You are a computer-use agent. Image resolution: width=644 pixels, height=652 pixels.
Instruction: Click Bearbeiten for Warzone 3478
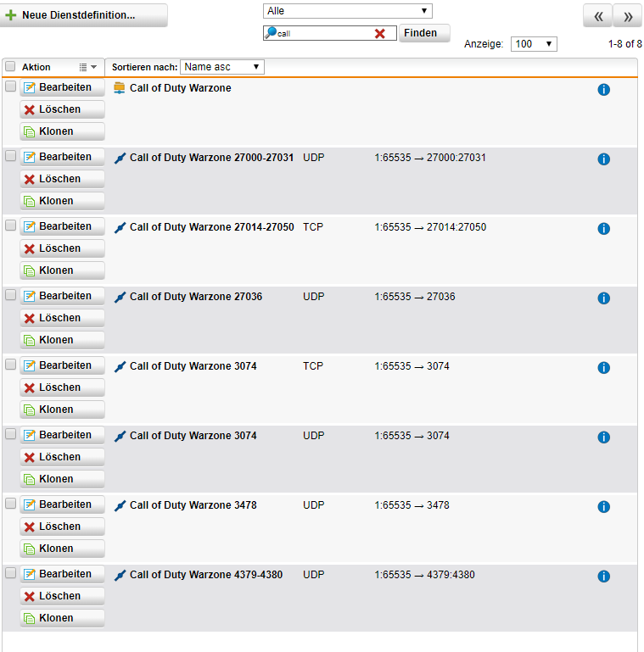pos(62,504)
